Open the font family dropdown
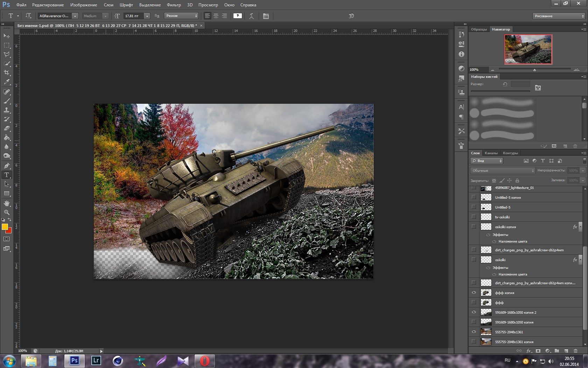The width and height of the screenshot is (588, 368). [75, 16]
